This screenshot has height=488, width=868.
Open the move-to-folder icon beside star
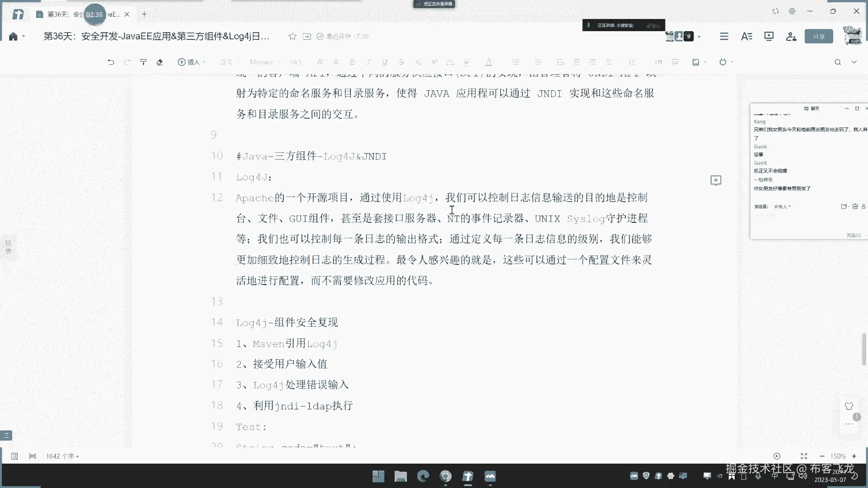pos(307,36)
